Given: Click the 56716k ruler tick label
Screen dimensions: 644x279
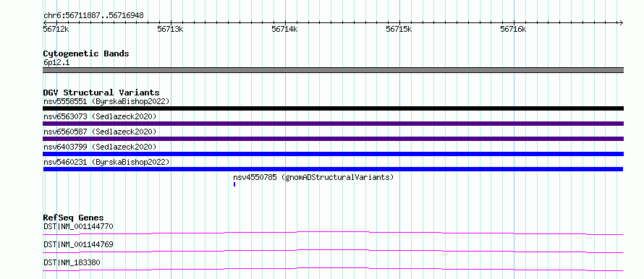Looking at the screenshot, I should [513, 29].
